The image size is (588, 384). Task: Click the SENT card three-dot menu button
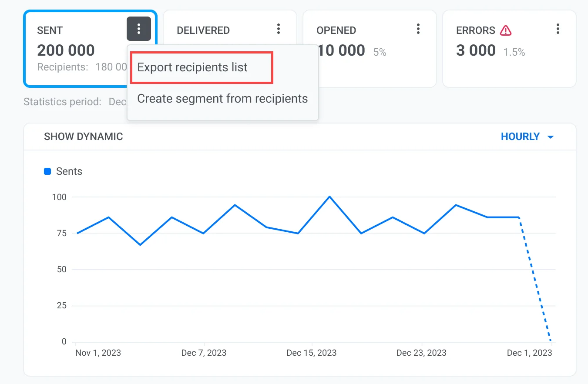pyautogui.click(x=139, y=29)
